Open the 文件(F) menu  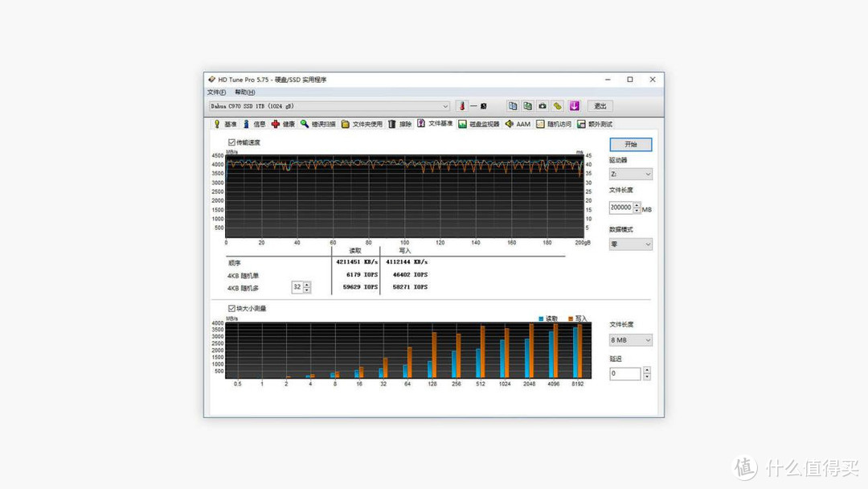pyautogui.click(x=215, y=92)
